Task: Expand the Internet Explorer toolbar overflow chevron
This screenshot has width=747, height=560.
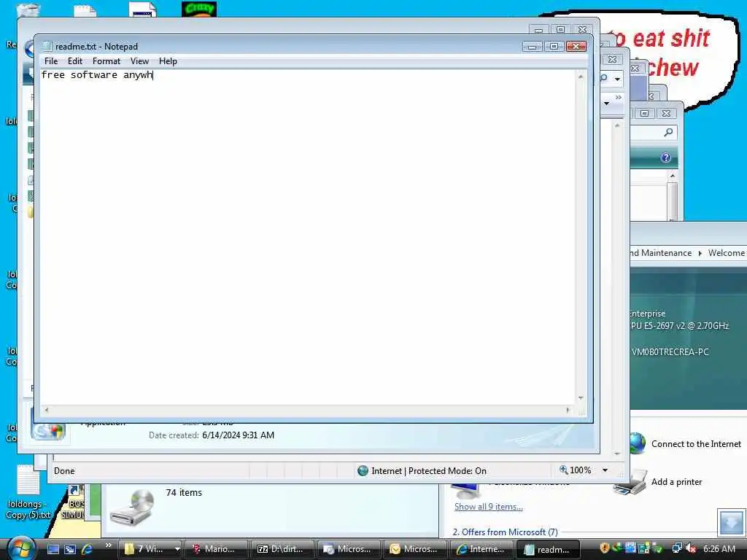Action: [619, 98]
